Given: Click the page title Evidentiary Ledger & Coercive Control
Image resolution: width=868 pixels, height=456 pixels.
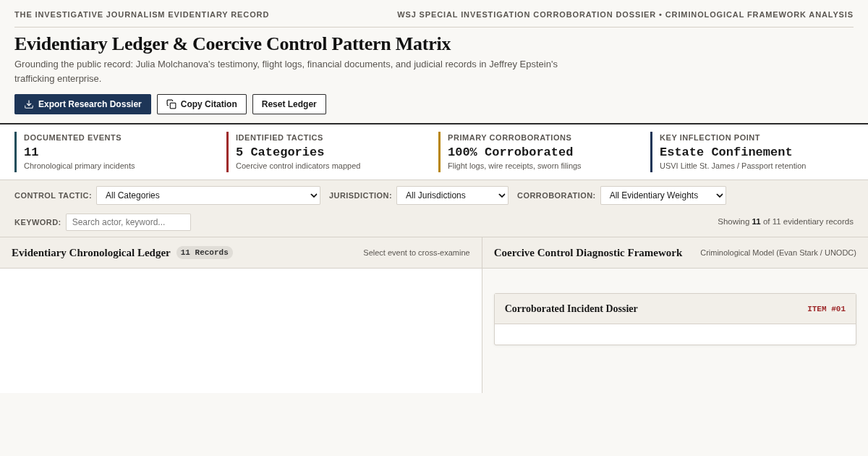Looking at the screenshot, I should [233, 44].
